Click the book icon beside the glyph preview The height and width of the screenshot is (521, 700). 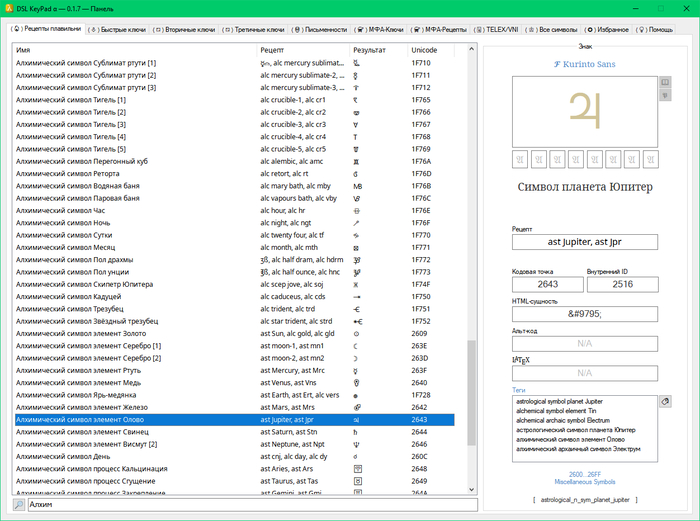(x=664, y=81)
